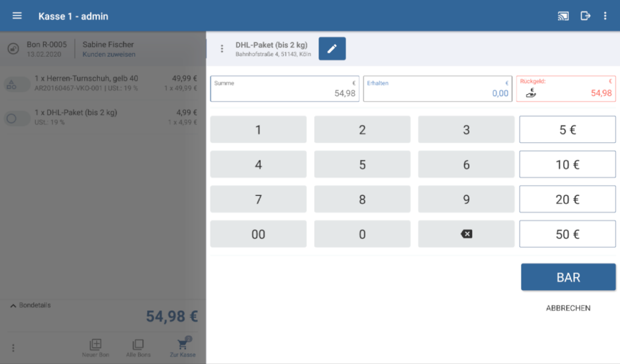Click the pencil edit button
The image size is (620, 364).
[x=332, y=49]
